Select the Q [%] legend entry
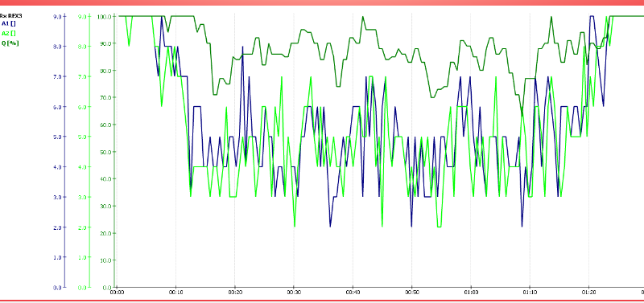644x303 pixels. point(10,43)
